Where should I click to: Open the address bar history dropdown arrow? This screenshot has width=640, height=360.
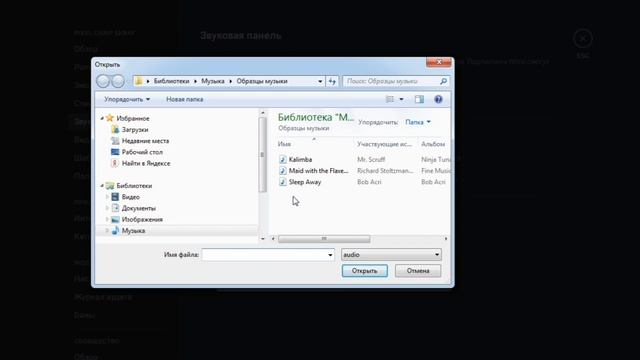tap(320, 81)
